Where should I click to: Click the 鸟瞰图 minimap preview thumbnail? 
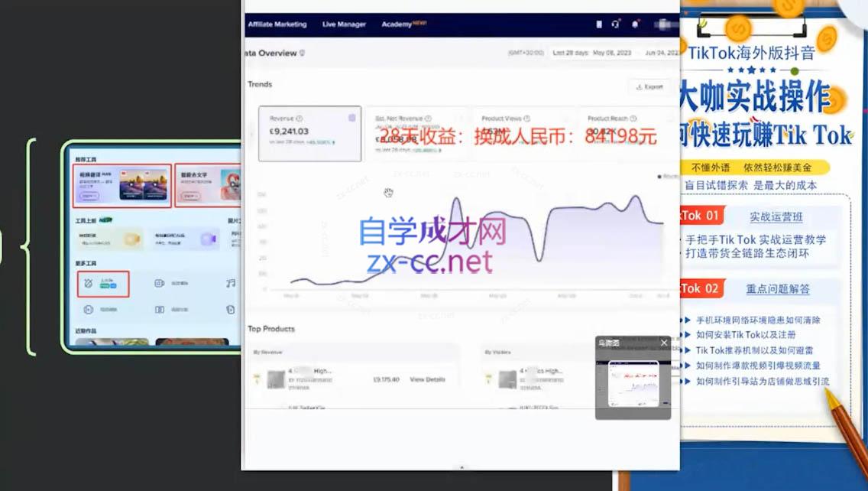(633, 384)
